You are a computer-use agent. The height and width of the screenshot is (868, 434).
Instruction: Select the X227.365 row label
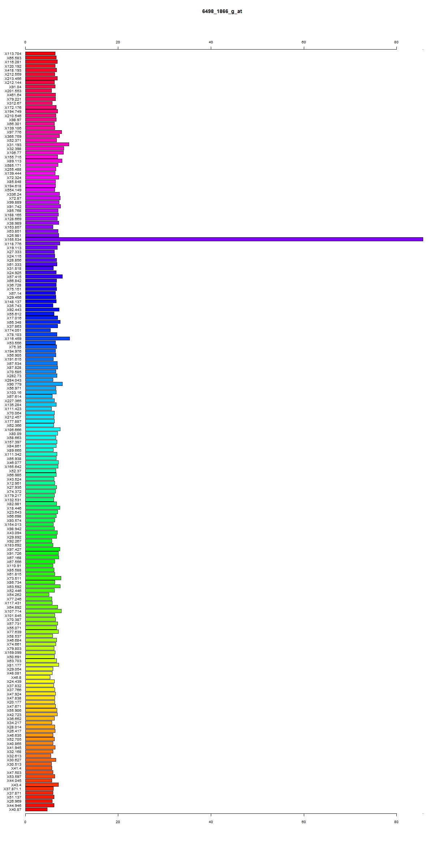click(x=13, y=401)
